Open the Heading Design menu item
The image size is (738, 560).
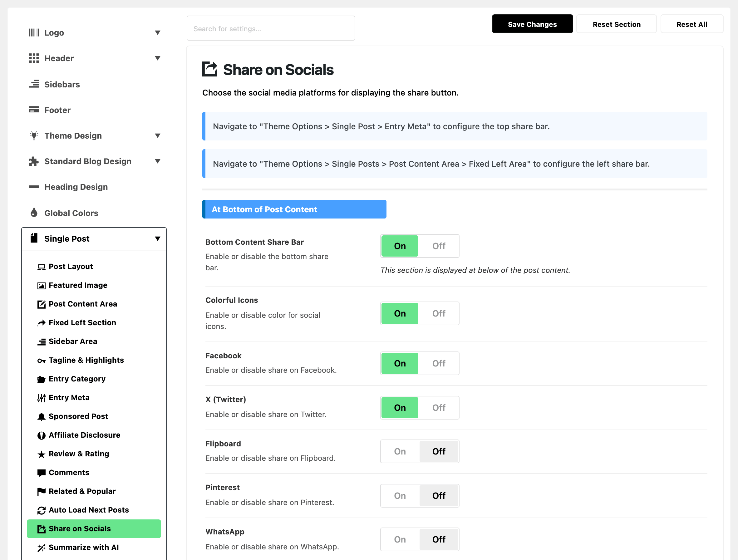pyautogui.click(x=94, y=187)
